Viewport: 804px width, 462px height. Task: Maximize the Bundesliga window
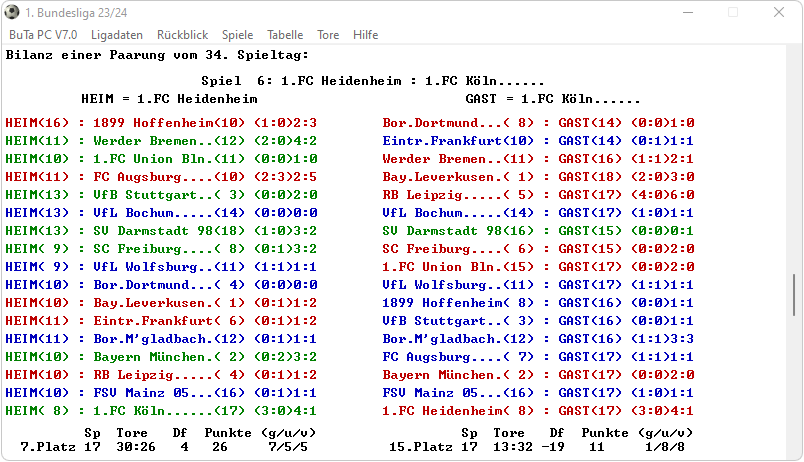[733, 13]
